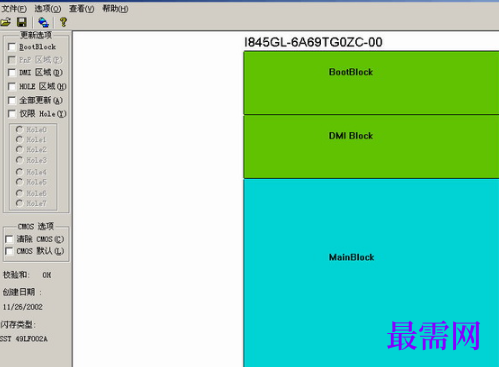
Task: Click the blue flash BIOS toolbar icon
Action: click(x=43, y=22)
